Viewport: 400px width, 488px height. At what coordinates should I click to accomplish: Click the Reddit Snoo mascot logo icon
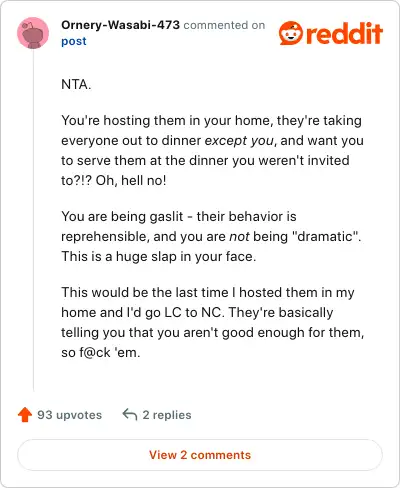[291, 33]
